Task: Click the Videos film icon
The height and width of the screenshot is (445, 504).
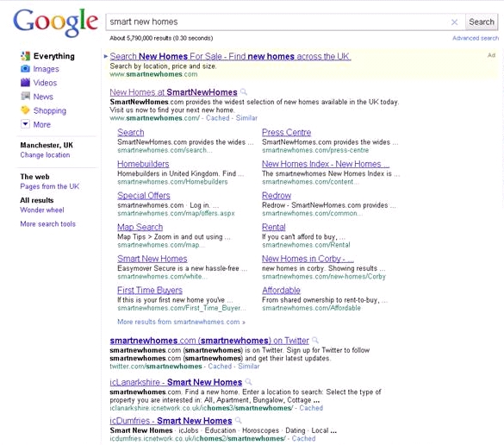Action: (x=25, y=83)
